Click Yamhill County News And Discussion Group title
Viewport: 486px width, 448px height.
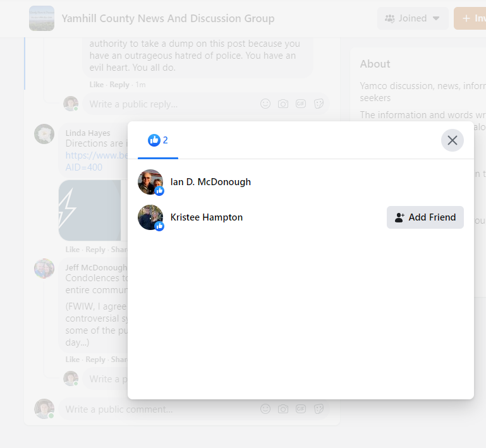coord(168,18)
